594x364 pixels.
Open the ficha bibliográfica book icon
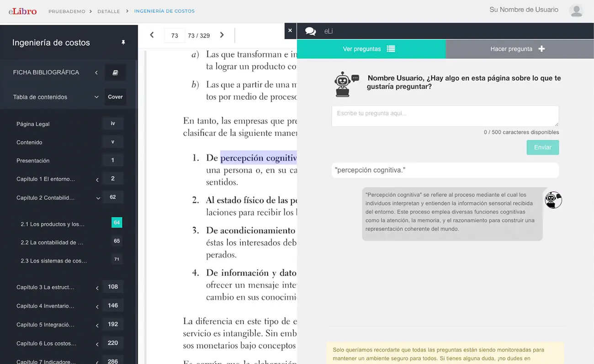(x=115, y=73)
